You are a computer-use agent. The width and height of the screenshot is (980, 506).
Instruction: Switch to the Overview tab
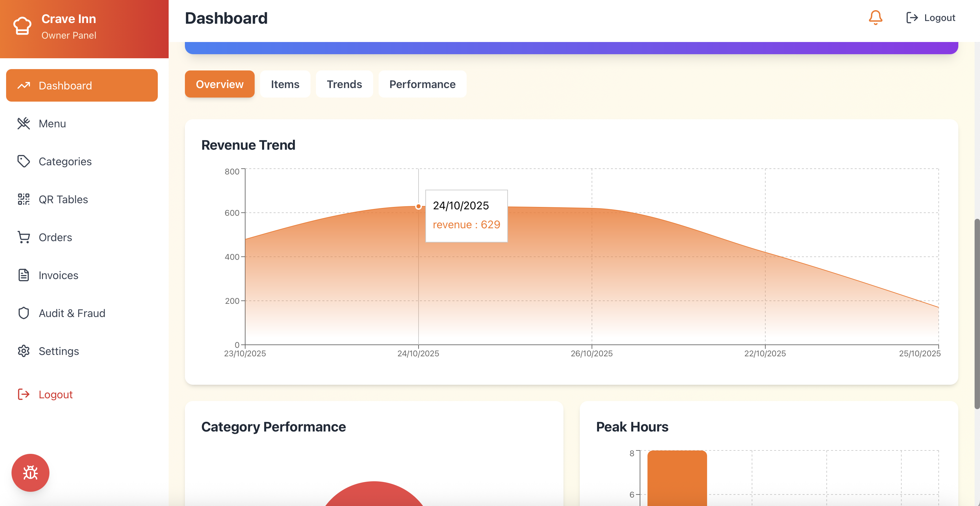tap(219, 84)
